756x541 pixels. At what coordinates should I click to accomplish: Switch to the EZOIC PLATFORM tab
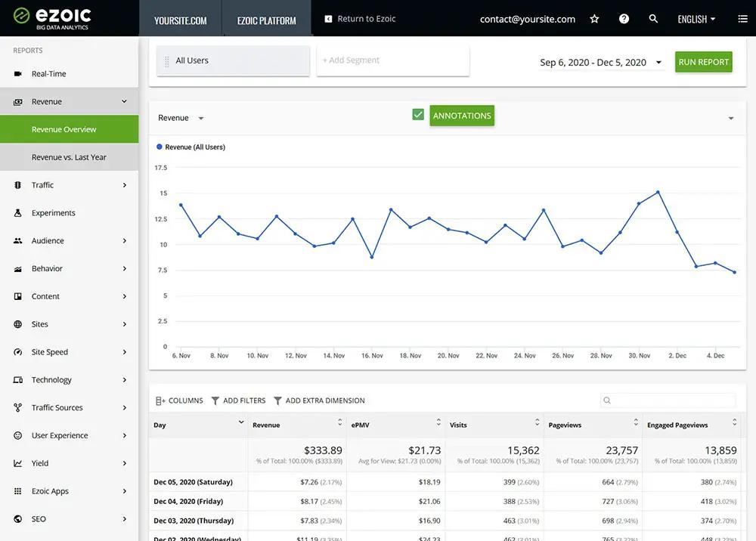[x=267, y=20]
